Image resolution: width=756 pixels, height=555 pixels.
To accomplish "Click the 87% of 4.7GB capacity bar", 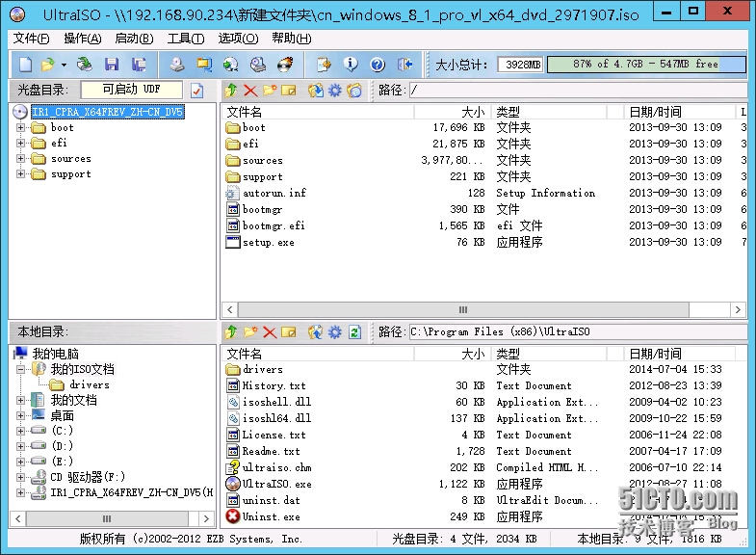I will 646,65.
